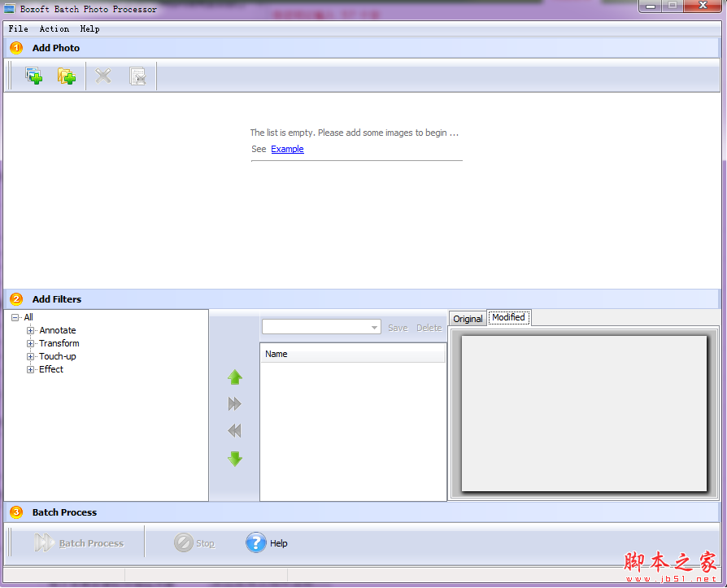Viewport: 727px width, 588px height.
Task: Select the Transform tree item
Action: click(59, 343)
